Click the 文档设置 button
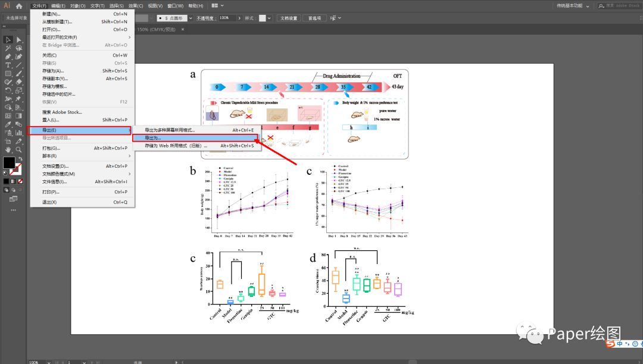This screenshot has width=643, height=364. pyautogui.click(x=289, y=18)
